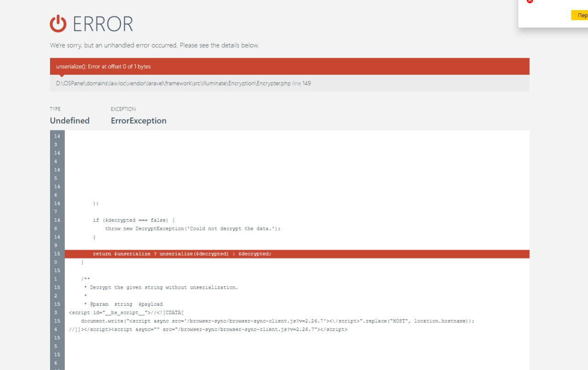The width and height of the screenshot is (588, 370).
Task: Click the '/**' comment opening line
Action: [85, 279]
